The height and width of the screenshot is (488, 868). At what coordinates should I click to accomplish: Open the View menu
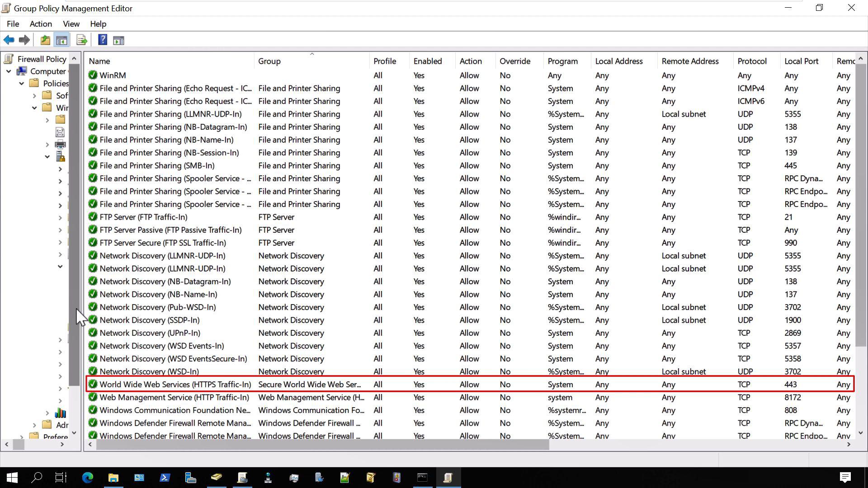coord(71,24)
